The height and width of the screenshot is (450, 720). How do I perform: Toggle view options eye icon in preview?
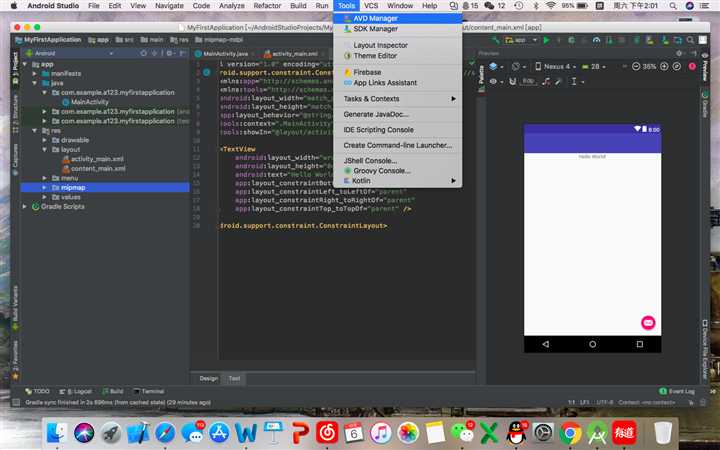tap(495, 81)
